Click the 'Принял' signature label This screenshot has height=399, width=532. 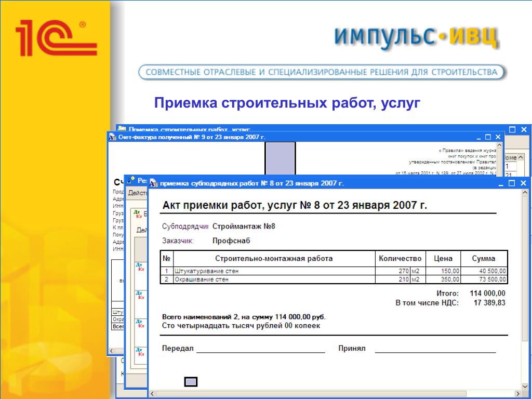pos(352,349)
